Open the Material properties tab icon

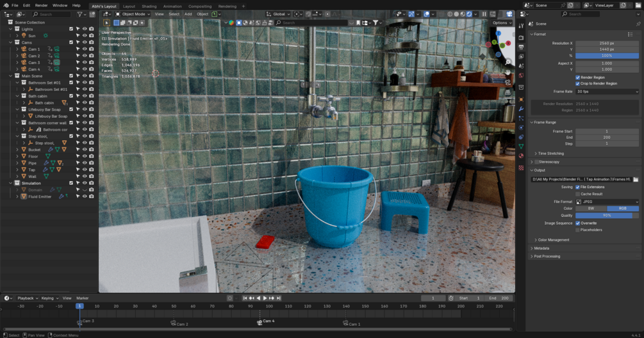(x=521, y=156)
